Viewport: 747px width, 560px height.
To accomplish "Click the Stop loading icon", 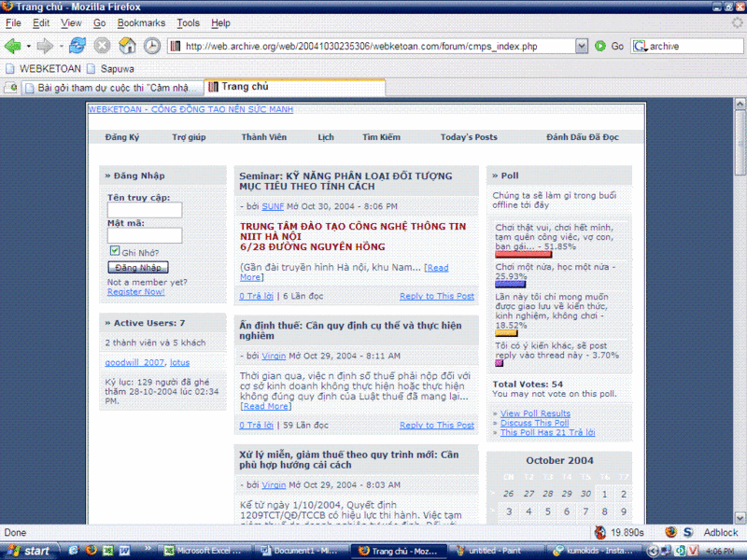I will coord(102,46).
